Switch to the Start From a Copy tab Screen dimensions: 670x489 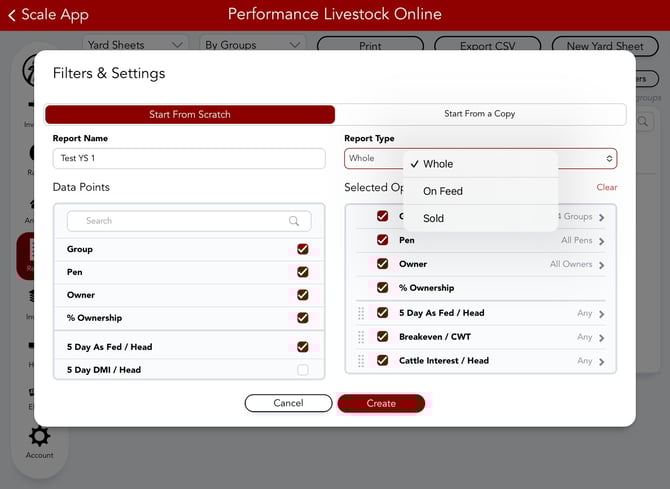click(x=480, y=114)
